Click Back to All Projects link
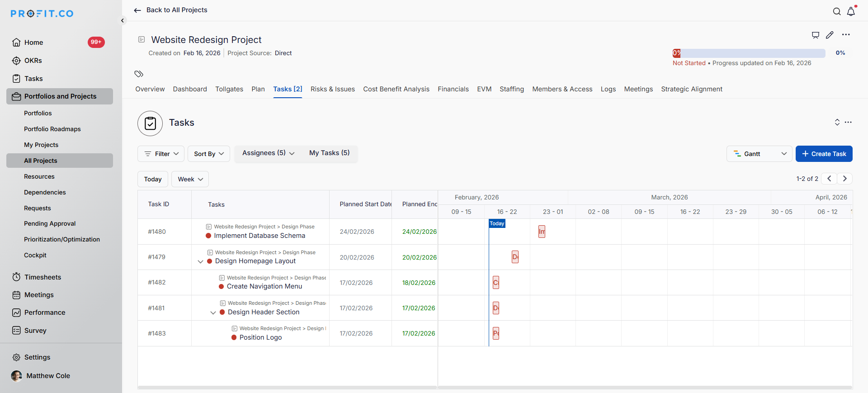 point(170,10)
